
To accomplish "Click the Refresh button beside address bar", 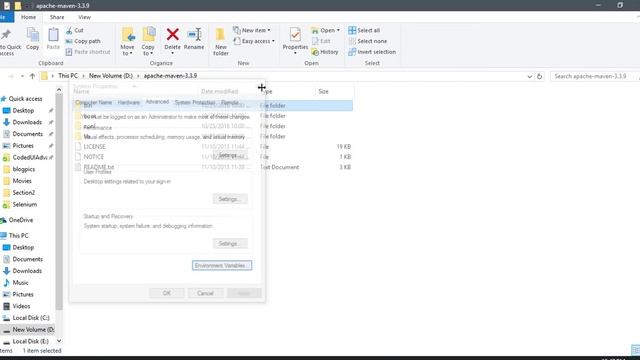I will pyautogui.click(x=539, y=76).
